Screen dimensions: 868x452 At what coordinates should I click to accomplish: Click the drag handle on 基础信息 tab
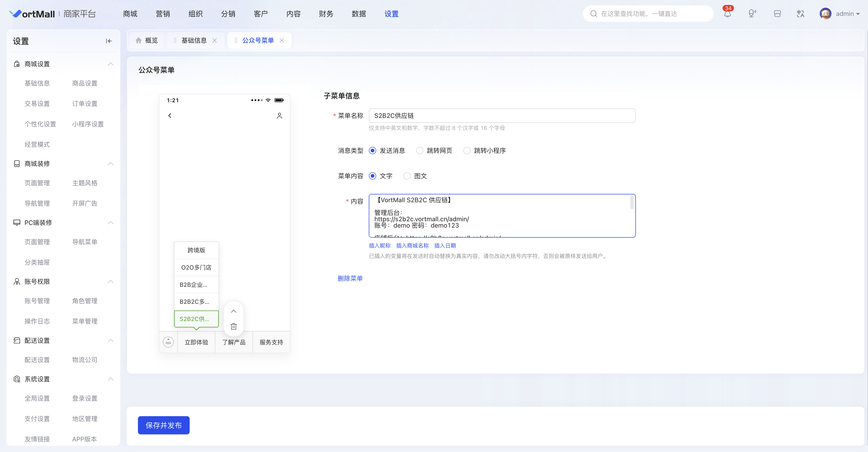[x=175, y=40]
